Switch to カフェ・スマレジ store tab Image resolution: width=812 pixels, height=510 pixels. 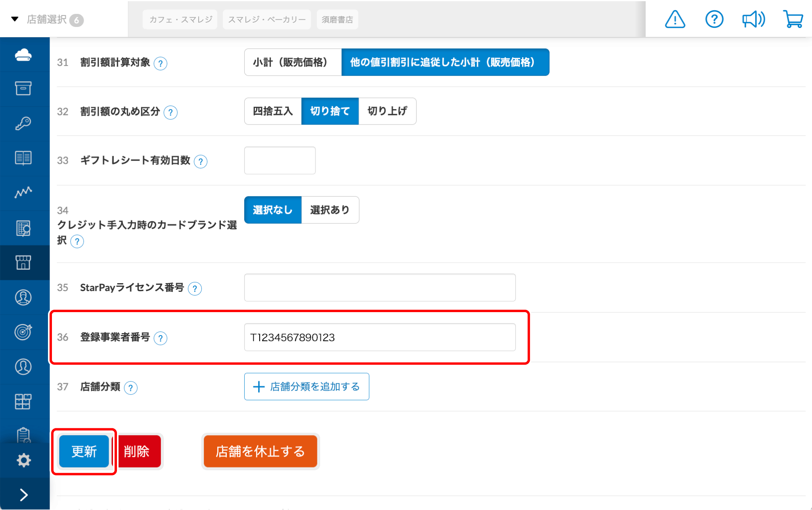coord(180,19)
